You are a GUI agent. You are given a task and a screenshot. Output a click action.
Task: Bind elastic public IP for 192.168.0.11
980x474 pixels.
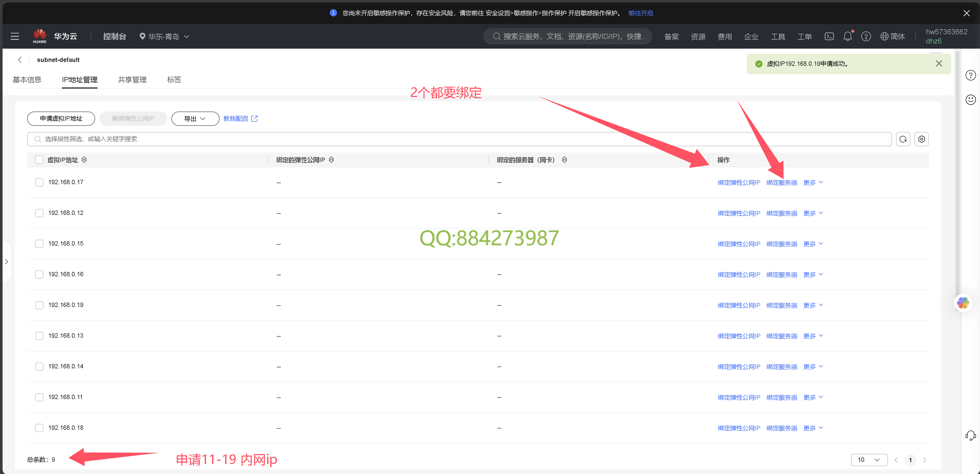point(739,398)
